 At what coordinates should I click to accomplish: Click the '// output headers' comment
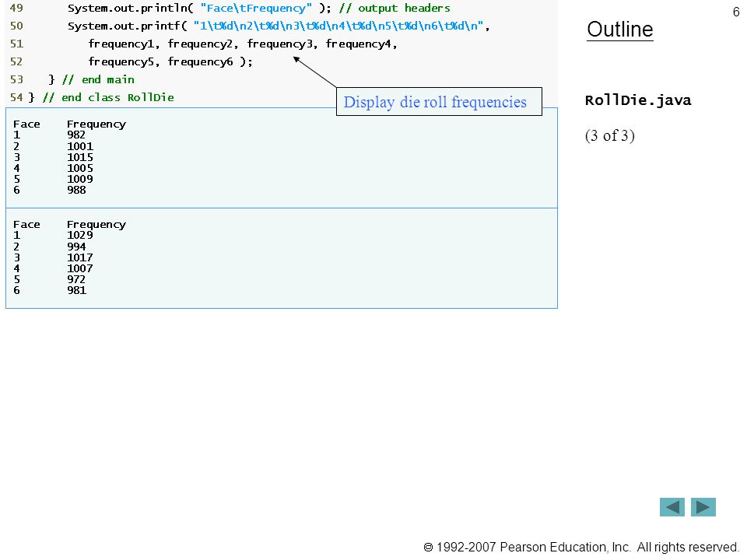395,8
